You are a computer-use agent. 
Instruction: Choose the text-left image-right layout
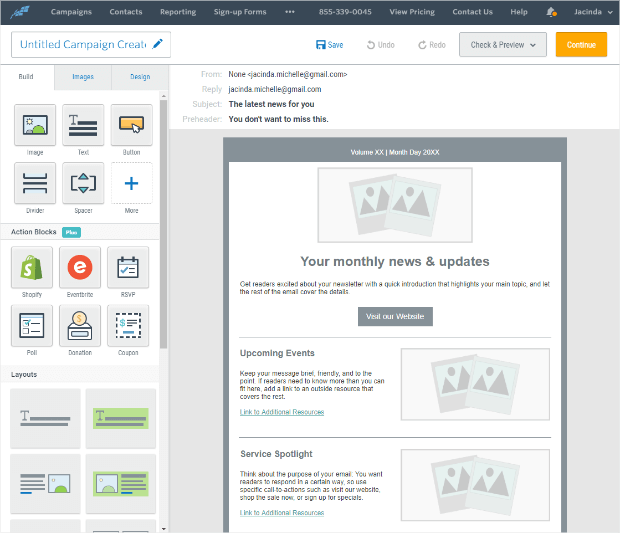45,484
